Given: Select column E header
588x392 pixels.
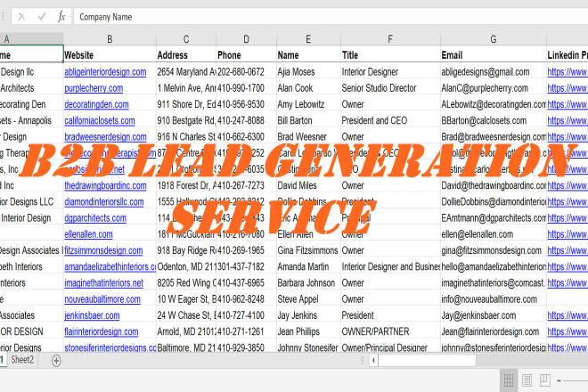Looking at the screenshot, I should coord(308,39).
